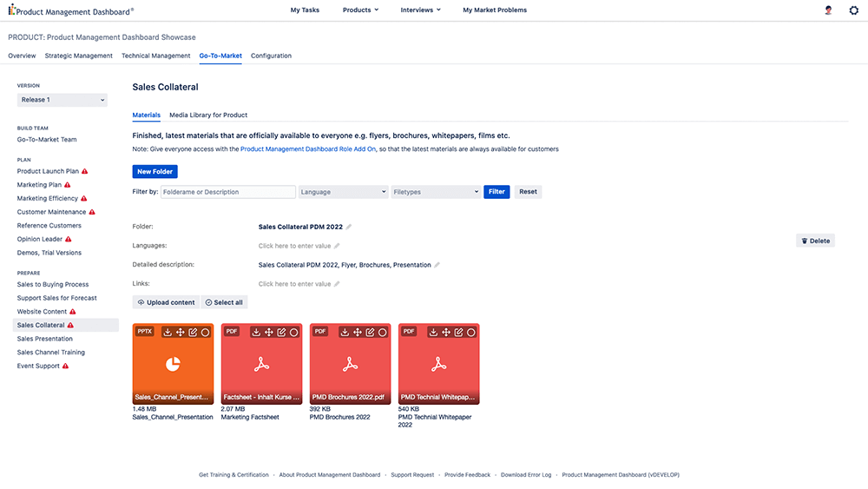Move the Sales_Channel_Presentation PPTX card
Screen dimensions: 868x489
pos(181,333)
